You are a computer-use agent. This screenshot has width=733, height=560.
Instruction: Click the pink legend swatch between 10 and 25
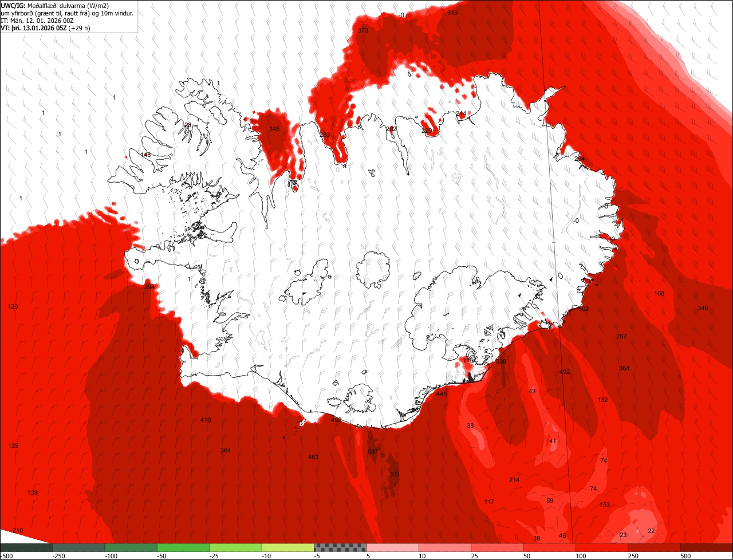444,547
